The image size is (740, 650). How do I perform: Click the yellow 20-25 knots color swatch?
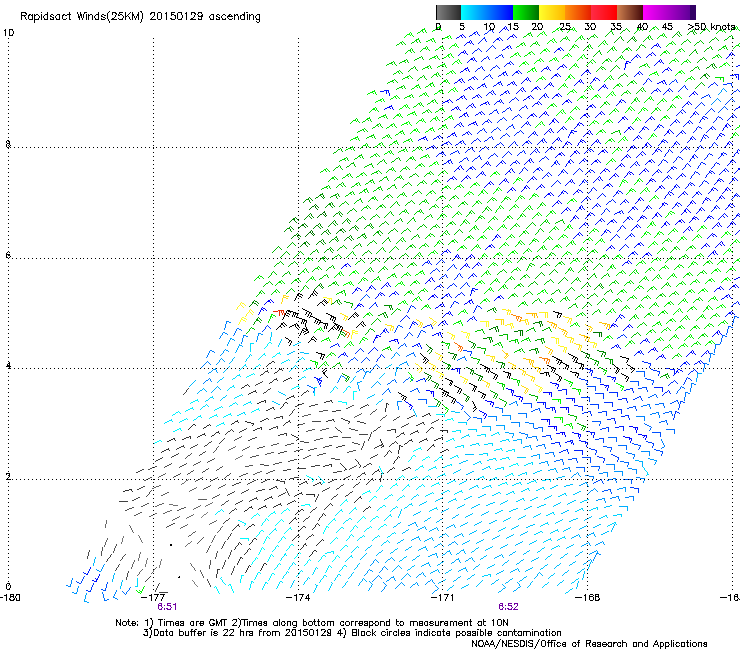click(552, 12)
